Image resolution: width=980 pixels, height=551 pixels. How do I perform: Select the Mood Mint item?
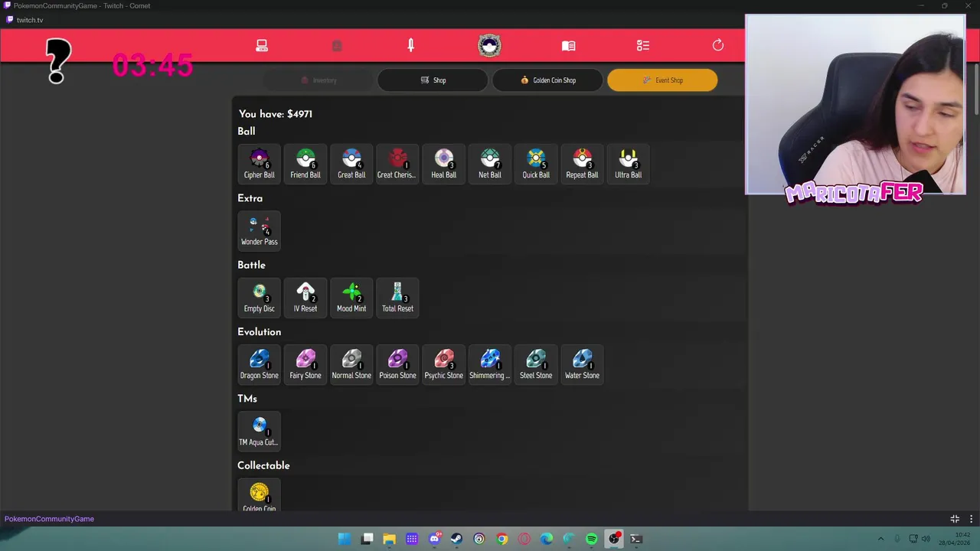(x=351, y=297)
